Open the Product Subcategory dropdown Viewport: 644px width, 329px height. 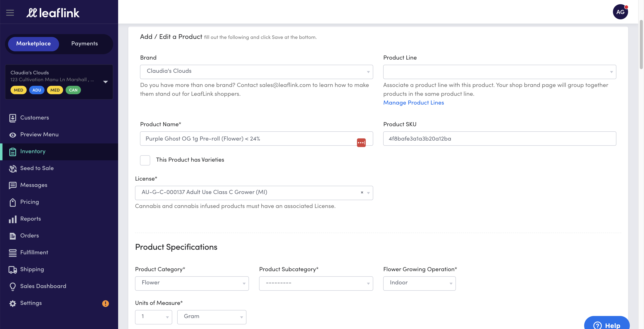point(316,283)
